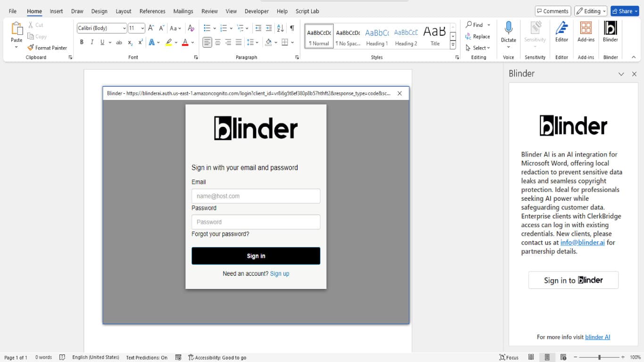
Task: Click Sign in to Blinder button
Action: [573, 280]
